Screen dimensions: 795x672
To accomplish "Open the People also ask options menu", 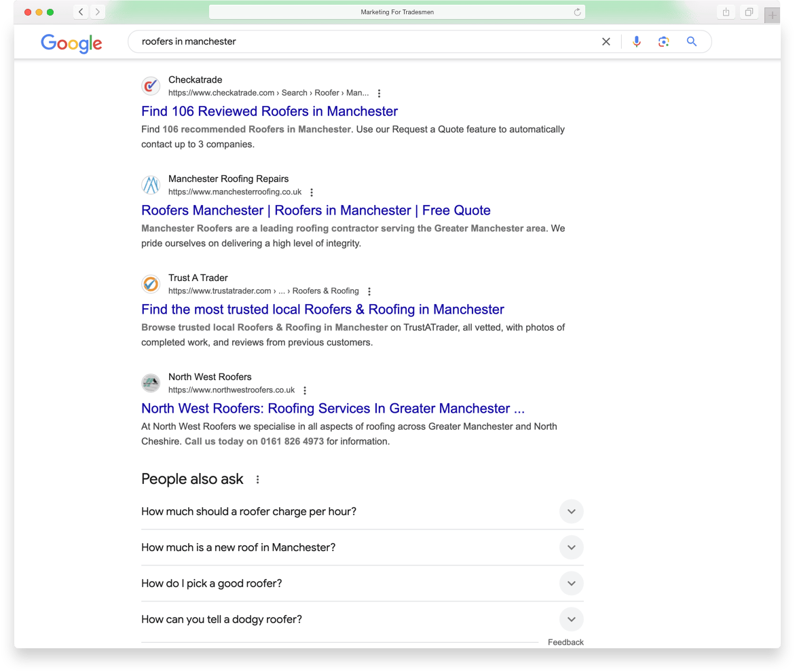I will click(257, 479).
